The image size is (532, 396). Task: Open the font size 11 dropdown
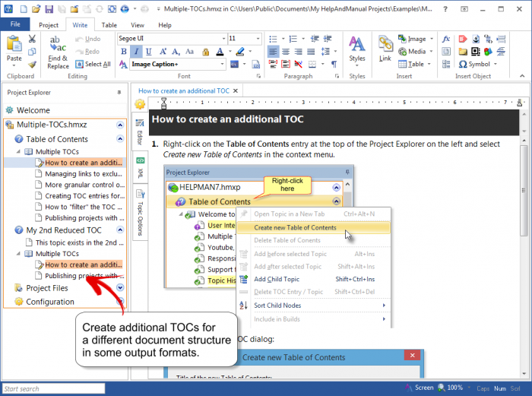(258, 38)
